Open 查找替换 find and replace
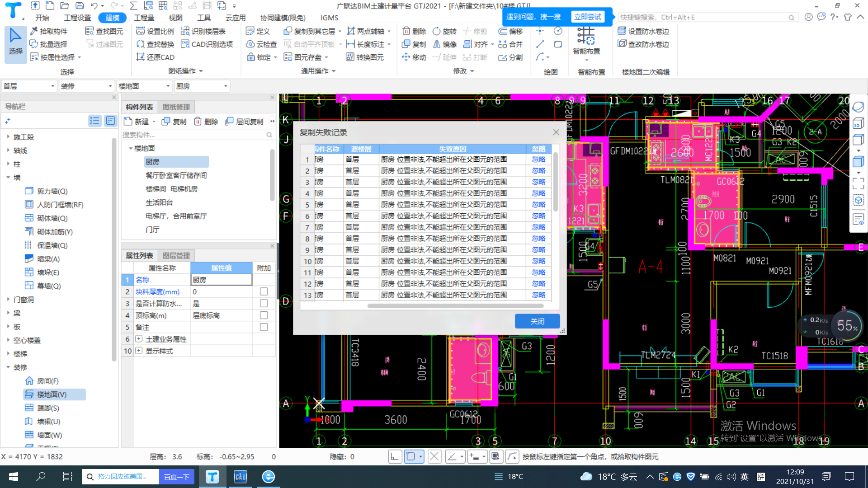The width and height of the screenshot is (868, 488). [155, 44]
